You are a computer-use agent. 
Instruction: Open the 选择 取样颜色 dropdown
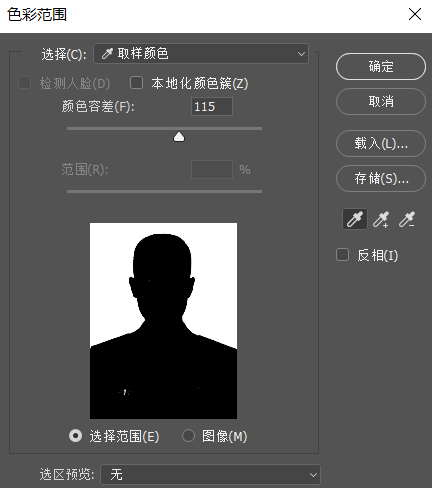click(201, 53)
